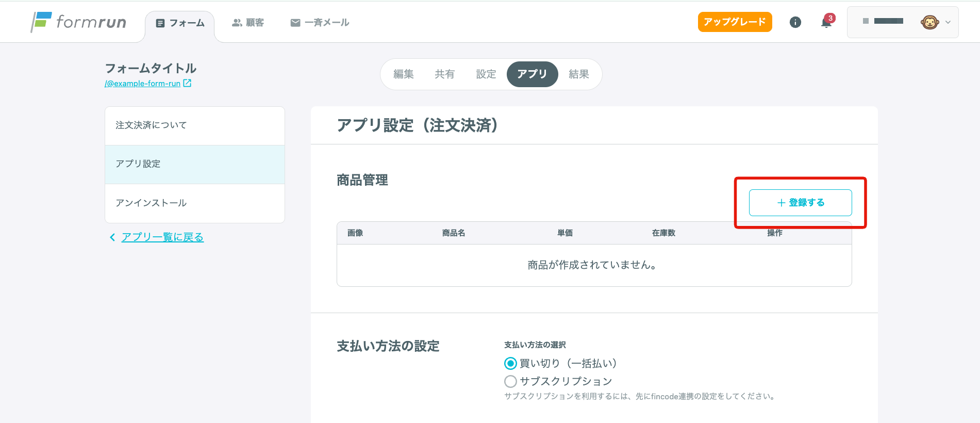Open the 顧客 section
Screen dimensions: 980x423
[248, 23]
